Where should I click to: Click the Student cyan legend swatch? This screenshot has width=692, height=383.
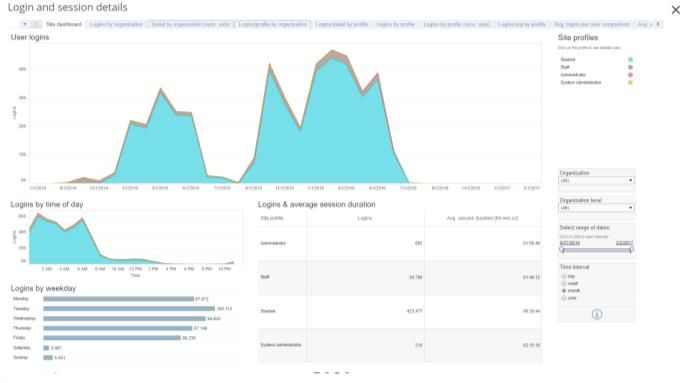coord(630,60)
